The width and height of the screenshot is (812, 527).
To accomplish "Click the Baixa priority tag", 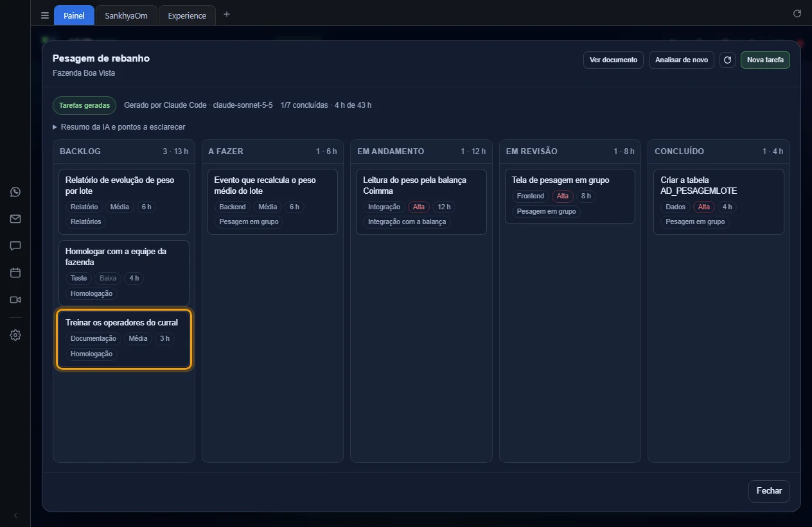I will tap(108, 279).
